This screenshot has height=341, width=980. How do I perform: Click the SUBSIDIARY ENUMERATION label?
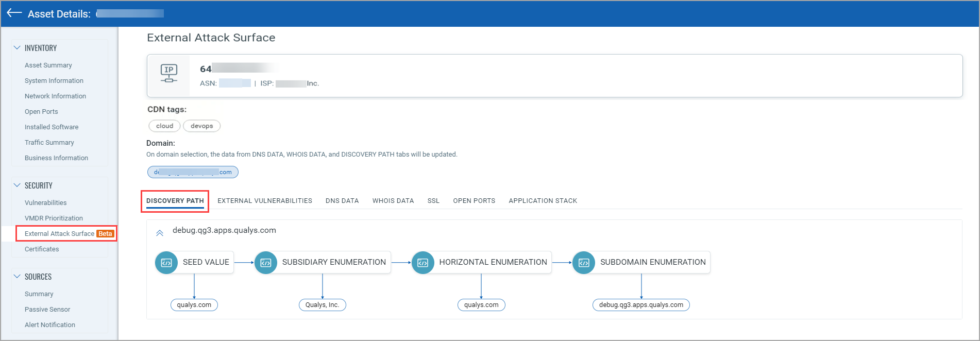(x=334, y=262)
